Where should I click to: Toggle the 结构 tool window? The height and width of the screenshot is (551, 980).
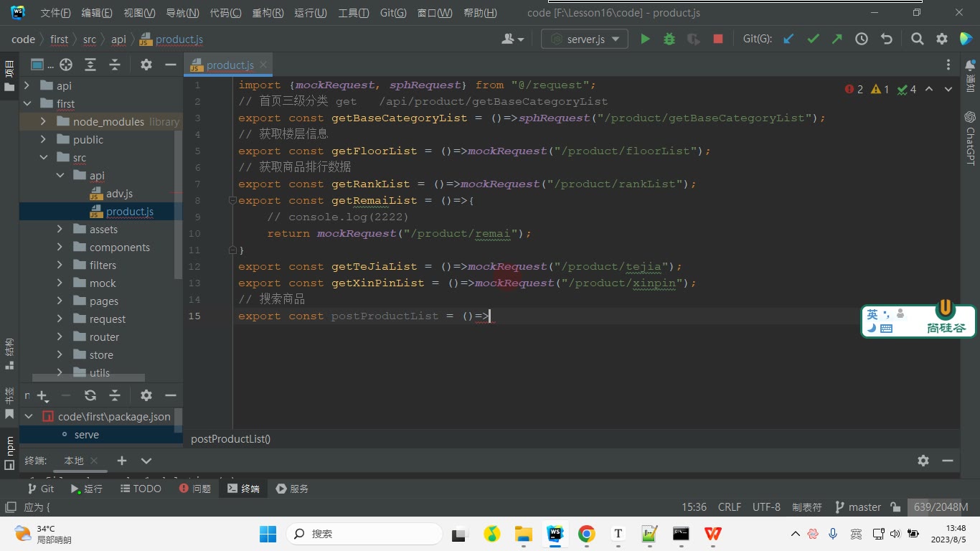pyautogui.click(x=9, y=353)
